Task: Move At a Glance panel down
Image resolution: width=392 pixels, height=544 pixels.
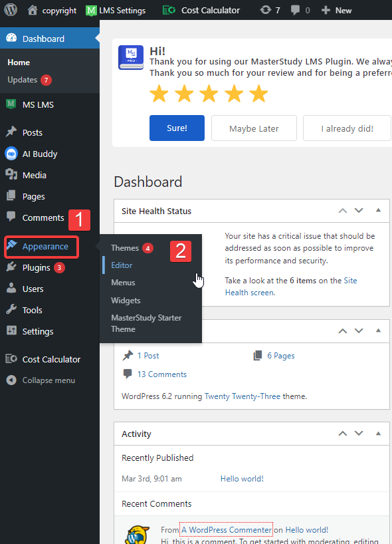Action: coord(359,331)
